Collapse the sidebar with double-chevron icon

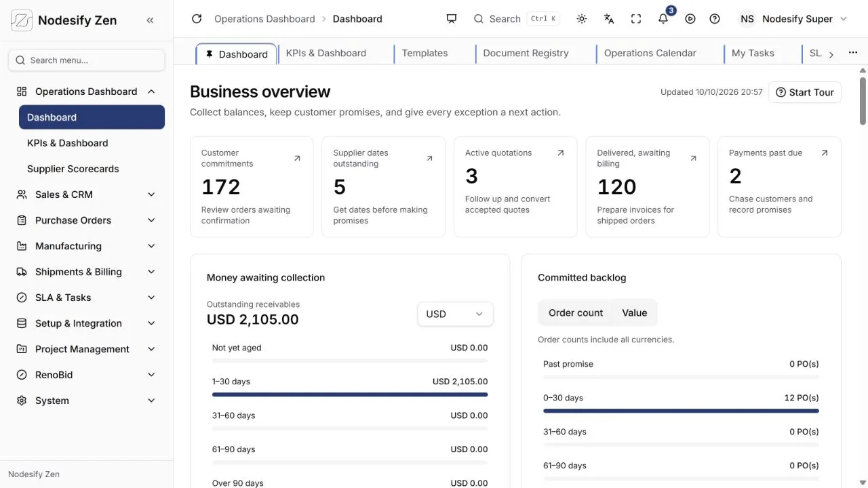point(150,20)
